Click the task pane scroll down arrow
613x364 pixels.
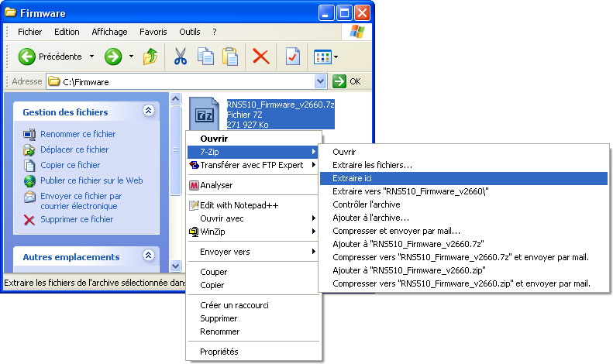[176, 266]
